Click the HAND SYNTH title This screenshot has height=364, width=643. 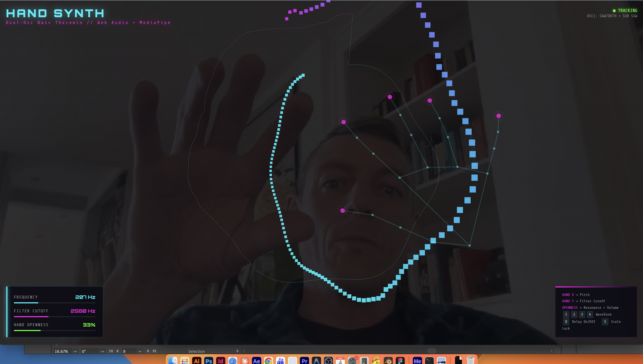tap(55, 13)
